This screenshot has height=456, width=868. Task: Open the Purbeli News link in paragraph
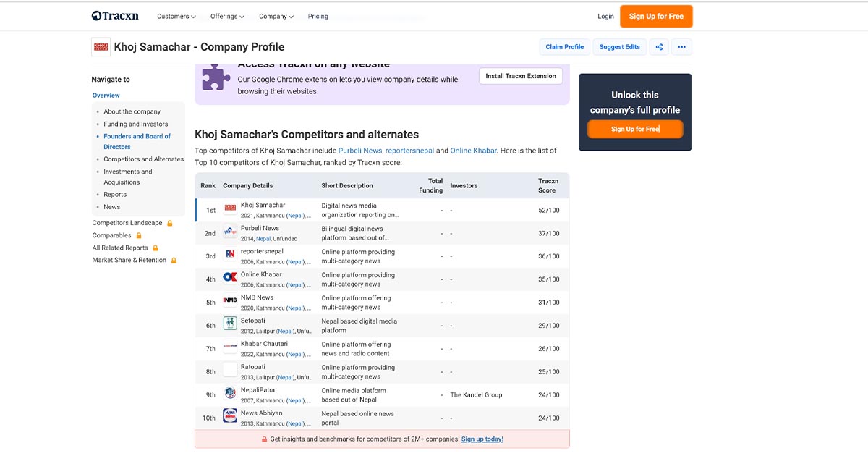pos(359,151)
